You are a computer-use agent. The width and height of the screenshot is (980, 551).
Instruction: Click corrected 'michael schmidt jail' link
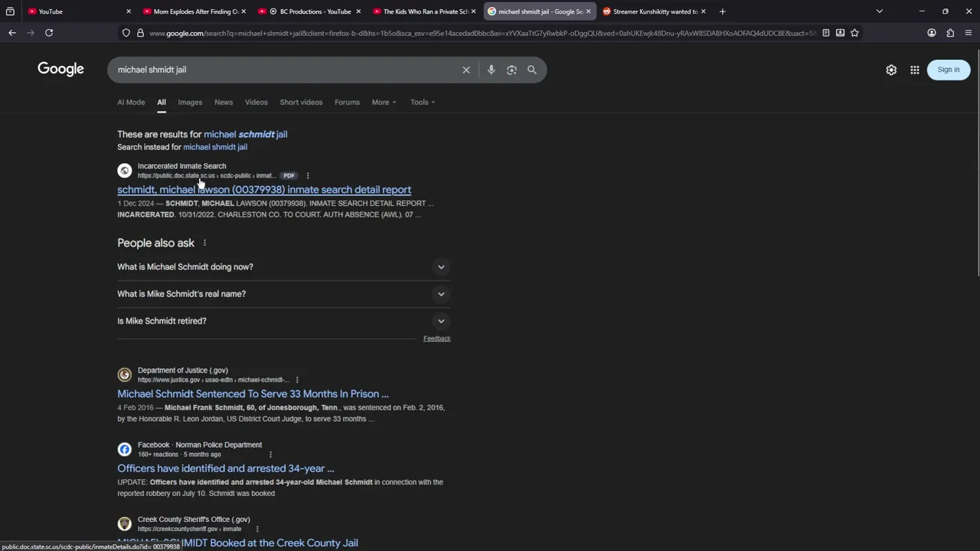click(x=245, y=134)
